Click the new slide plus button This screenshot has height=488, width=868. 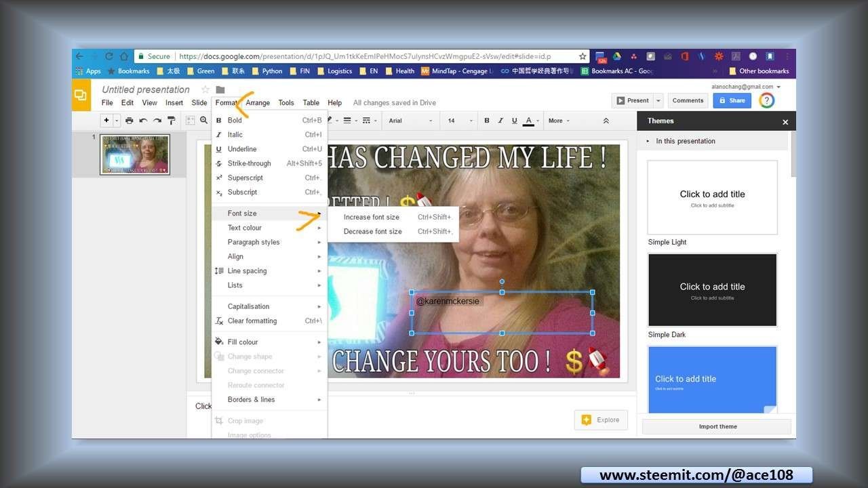106,121
